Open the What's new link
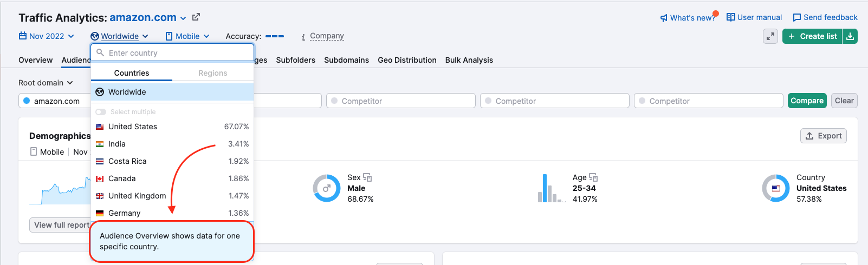 click(x=692, y=18)
